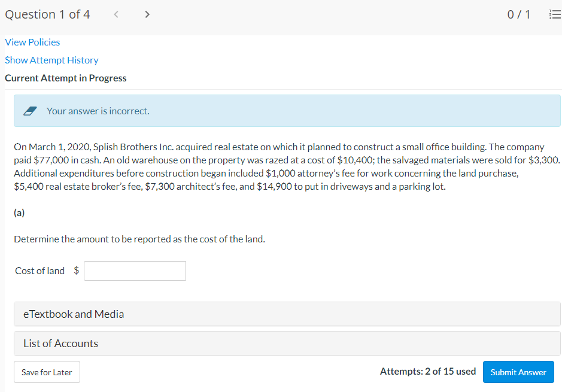Viewport: 562px width, 392px height.
Task: Click the Current Attempt in Progress label
Action: (65, 78)
